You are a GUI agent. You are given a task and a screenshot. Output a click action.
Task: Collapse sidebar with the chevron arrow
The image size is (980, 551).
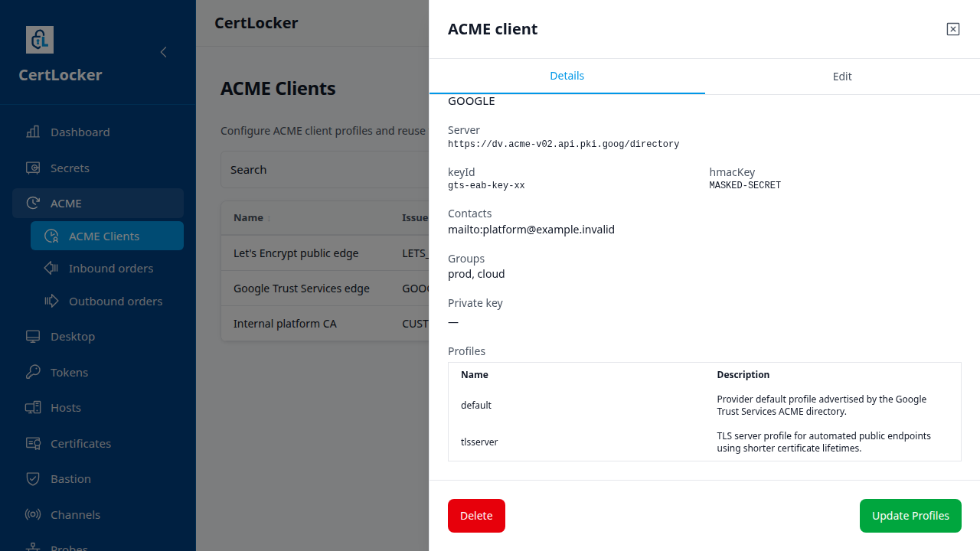[163, 52]
